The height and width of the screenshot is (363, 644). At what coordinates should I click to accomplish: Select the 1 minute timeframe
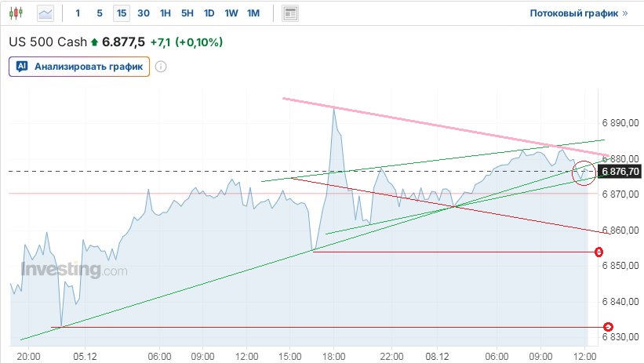(x=78, y=13)
